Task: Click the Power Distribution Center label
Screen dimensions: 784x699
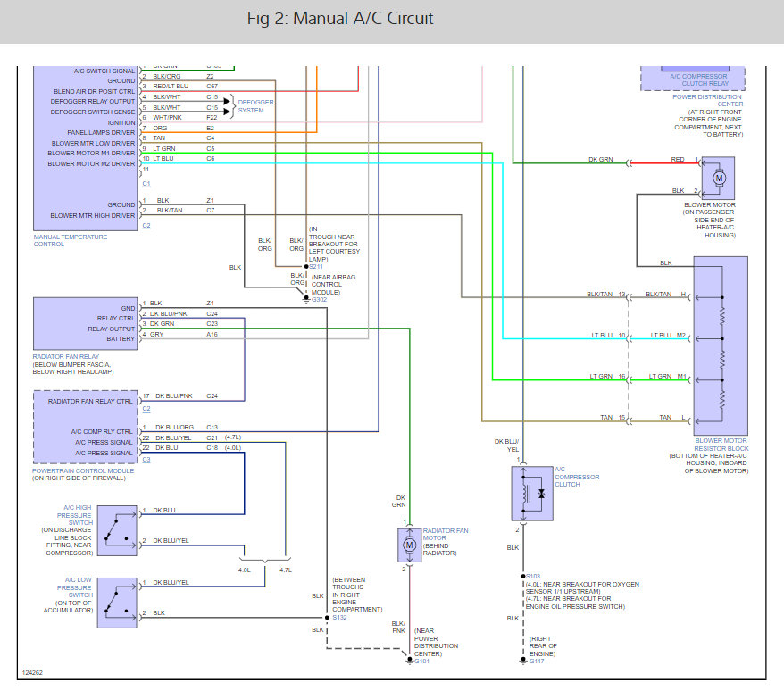Action: click(x=707, y=101)
